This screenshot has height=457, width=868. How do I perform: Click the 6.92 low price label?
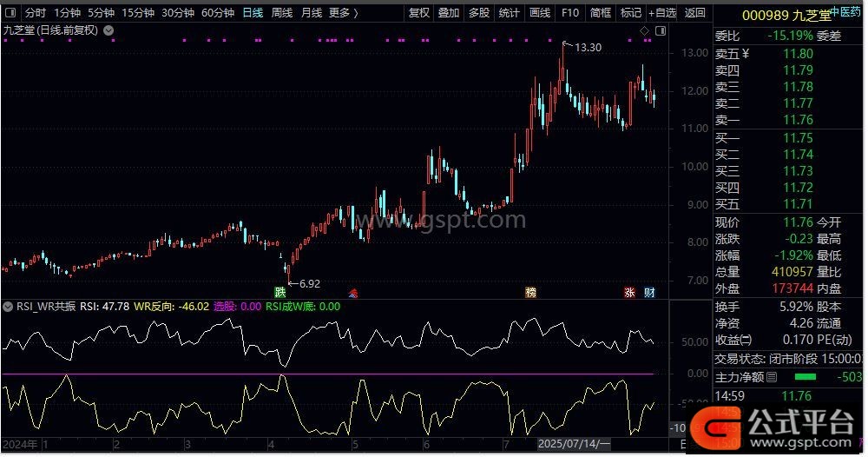(x=310, y=283)
